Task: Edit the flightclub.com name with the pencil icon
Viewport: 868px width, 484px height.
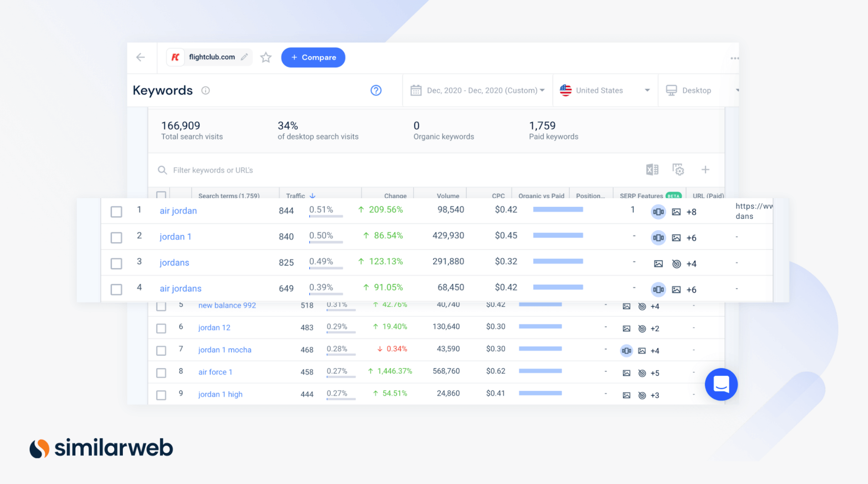Action: coord(245,56)
